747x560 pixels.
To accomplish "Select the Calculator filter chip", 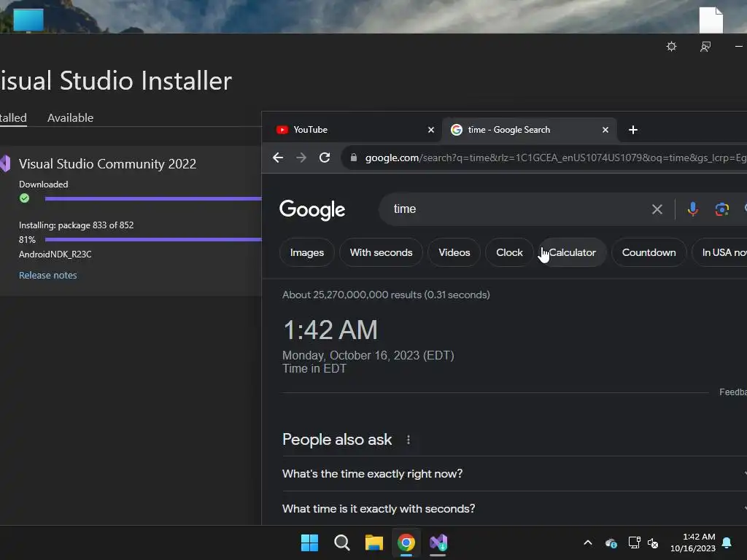I will tap(572, 252).
